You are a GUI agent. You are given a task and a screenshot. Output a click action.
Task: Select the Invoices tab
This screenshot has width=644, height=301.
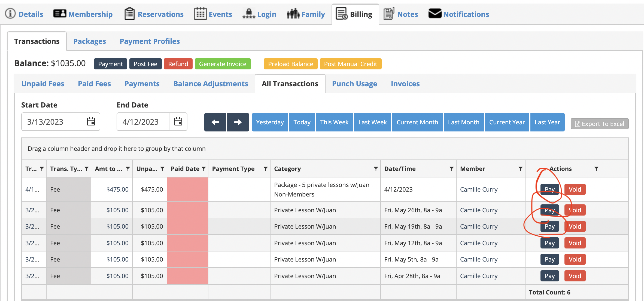(x=405, y=84)
